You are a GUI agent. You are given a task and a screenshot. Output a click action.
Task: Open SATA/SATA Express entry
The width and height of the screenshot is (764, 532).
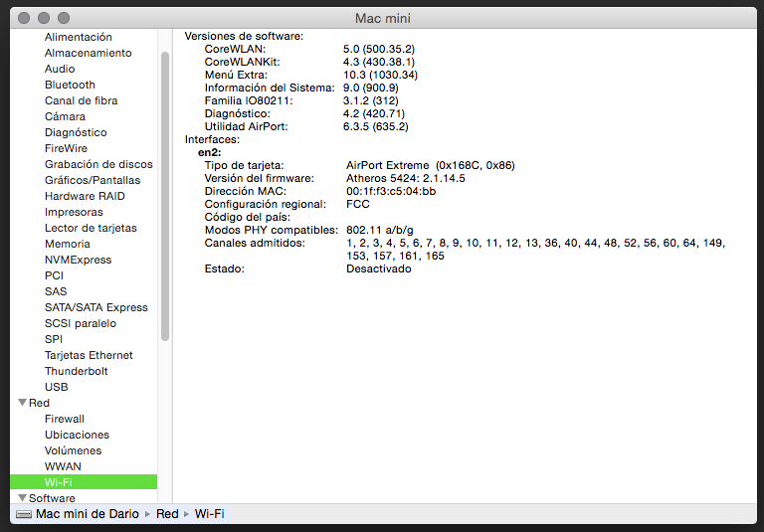pyautogui.click(x=95, y=307)
